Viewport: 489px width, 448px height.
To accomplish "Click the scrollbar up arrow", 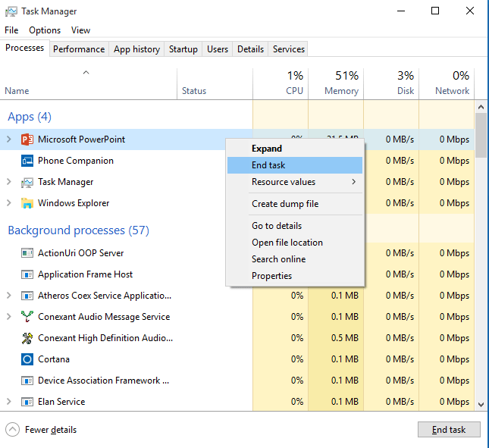I will (x=481, y=107).
